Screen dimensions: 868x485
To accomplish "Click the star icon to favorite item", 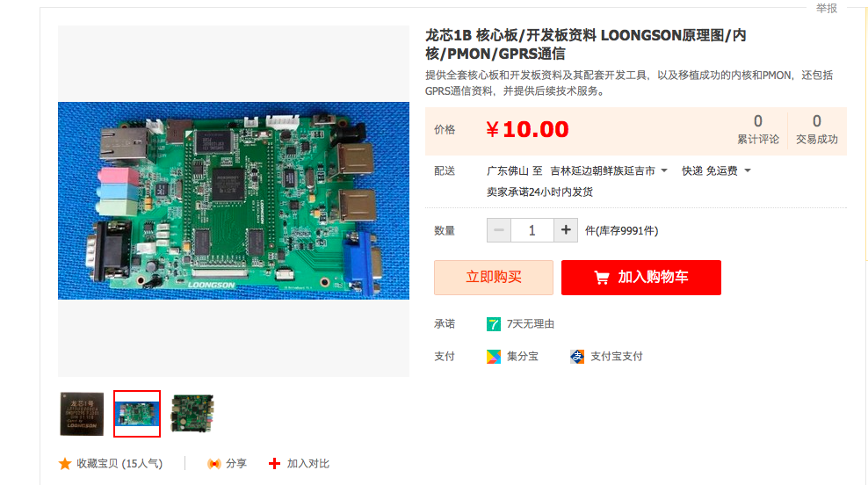I will click(x=65, y=463).
